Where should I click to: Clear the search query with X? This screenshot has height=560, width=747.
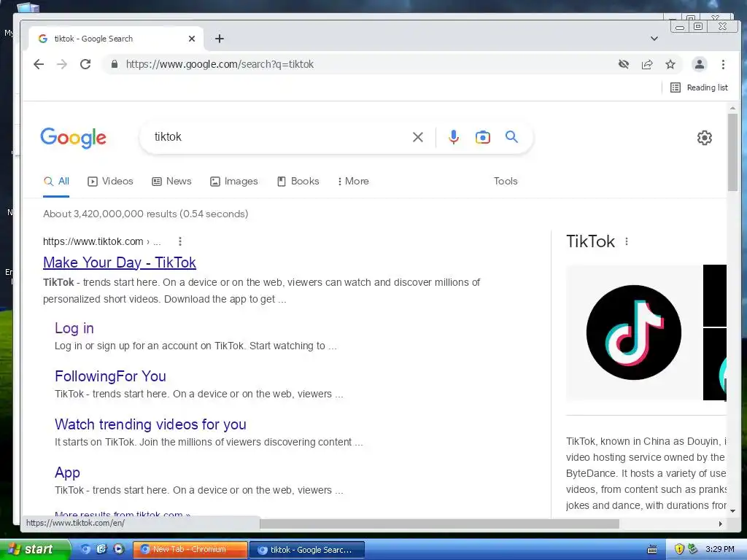418,137
